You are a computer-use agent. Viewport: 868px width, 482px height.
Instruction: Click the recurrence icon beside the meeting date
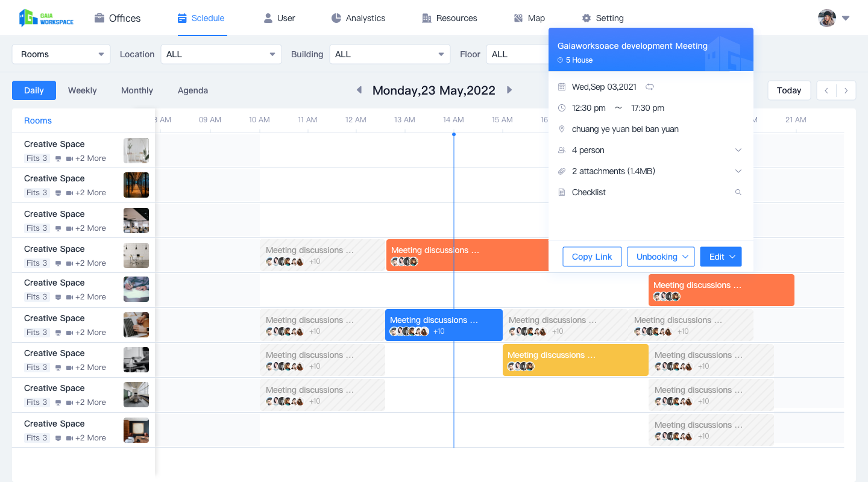[650, 87]
